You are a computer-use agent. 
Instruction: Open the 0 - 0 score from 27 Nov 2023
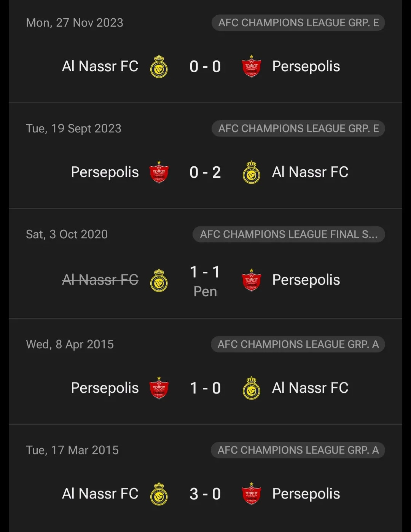pyautogui.click(x=205, y=67)
